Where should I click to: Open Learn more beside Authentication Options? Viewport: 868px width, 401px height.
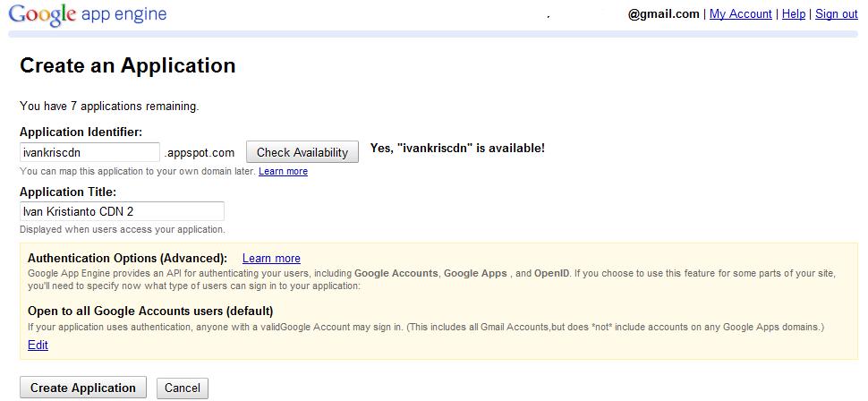point(271,258)
